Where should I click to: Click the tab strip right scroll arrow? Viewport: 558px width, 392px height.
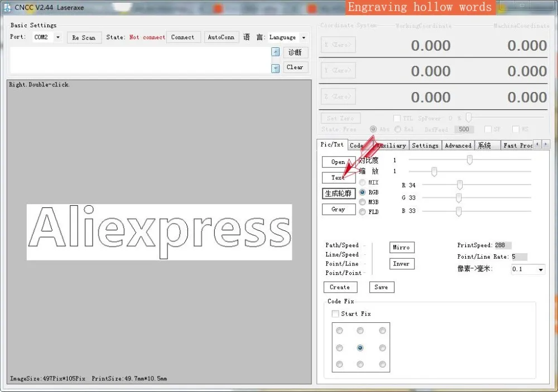(x=546, y=144)
